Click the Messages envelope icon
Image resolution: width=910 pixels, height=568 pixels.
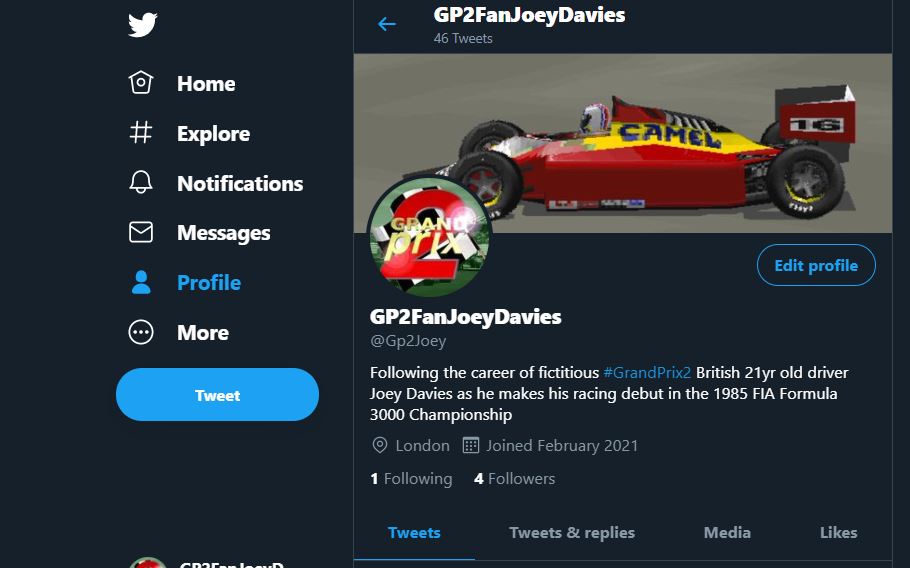coord(141,233)
